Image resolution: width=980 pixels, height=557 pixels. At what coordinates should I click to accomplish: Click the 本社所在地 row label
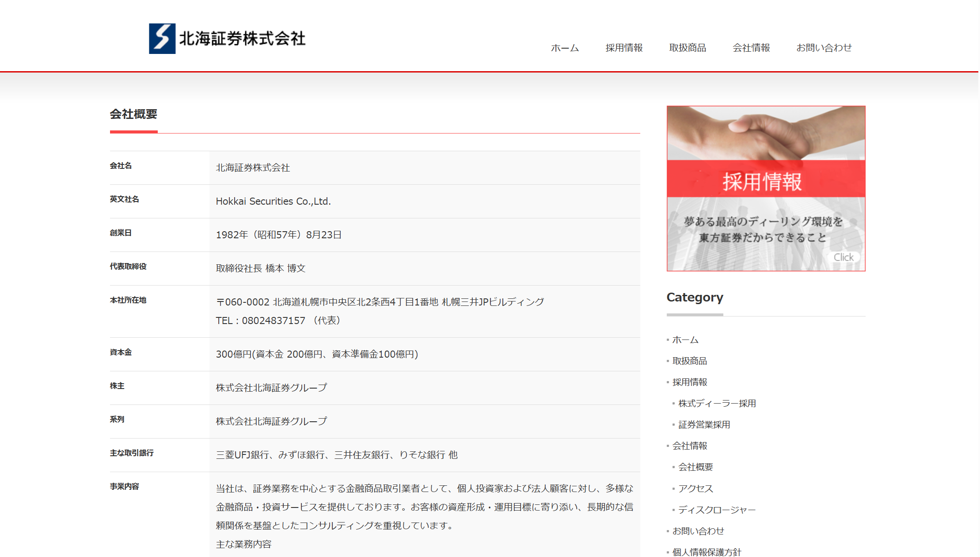pyautogui.click(x=128, y=300)
